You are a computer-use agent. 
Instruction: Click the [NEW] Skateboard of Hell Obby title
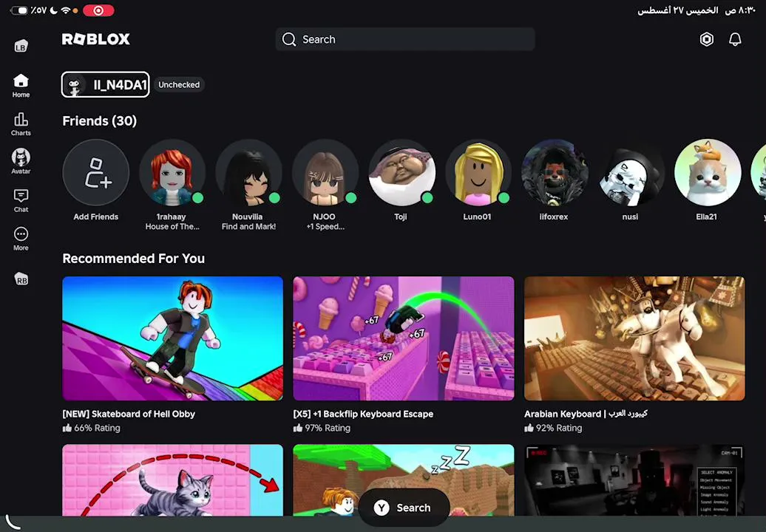click(129, 414)
